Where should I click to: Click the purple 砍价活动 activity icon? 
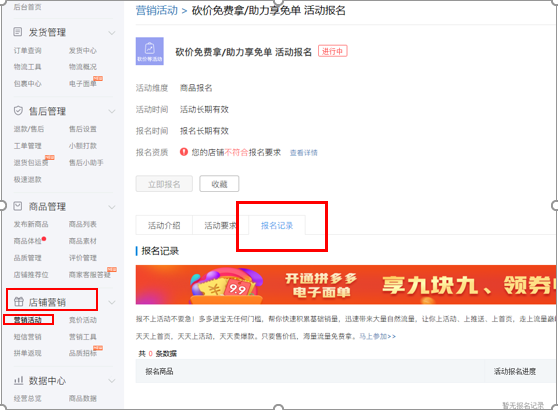(149, 51)
